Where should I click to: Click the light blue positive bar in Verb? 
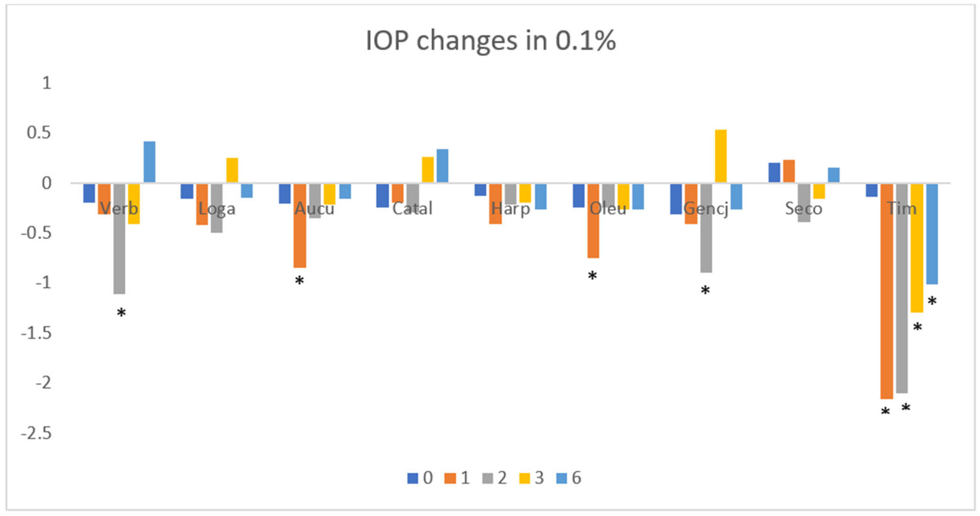[149, 162]
